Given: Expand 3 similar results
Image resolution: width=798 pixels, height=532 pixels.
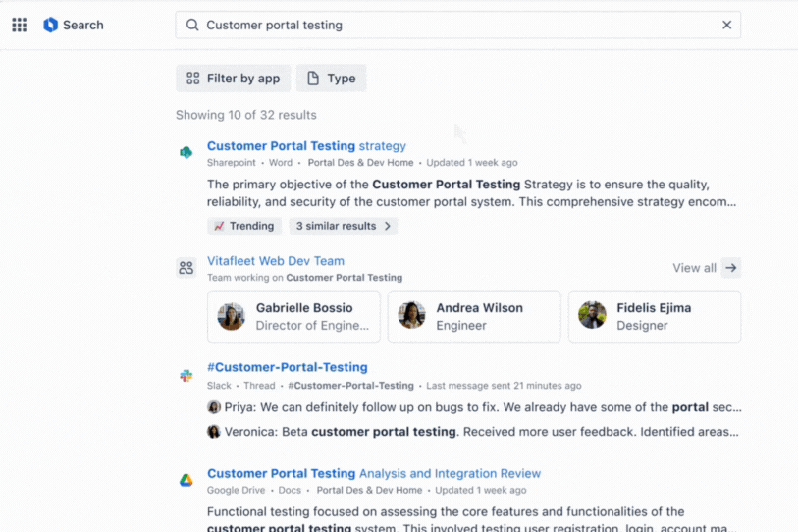Looking at the screenshot, I should tap(344, 226).
